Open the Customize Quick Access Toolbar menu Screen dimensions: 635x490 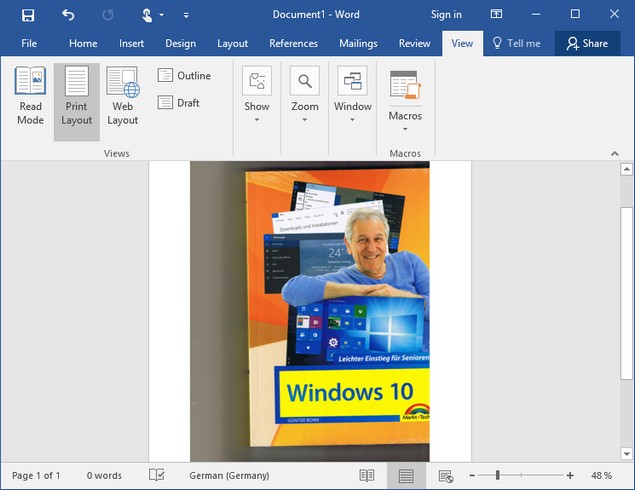(x=186, y=15)
